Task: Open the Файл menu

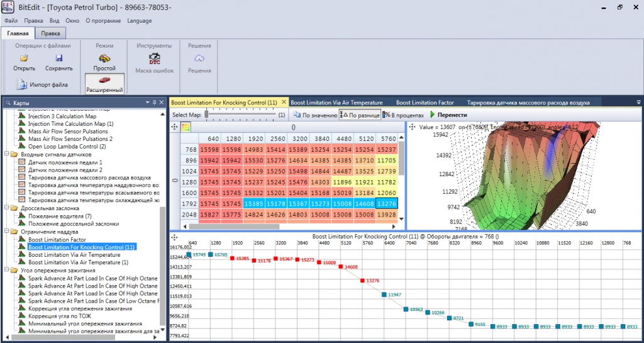Action: [x=11, y=21]
